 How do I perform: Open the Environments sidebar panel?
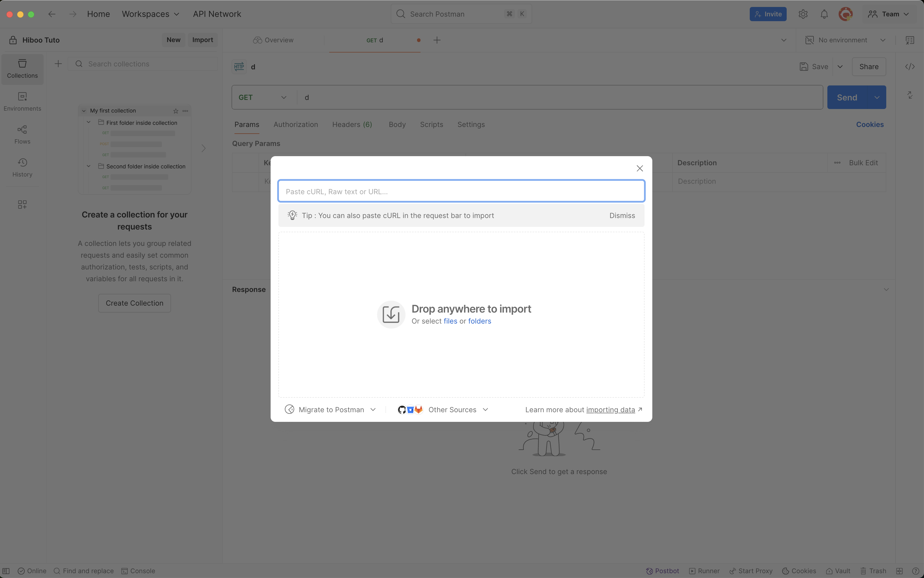click(x=22, y=102)
